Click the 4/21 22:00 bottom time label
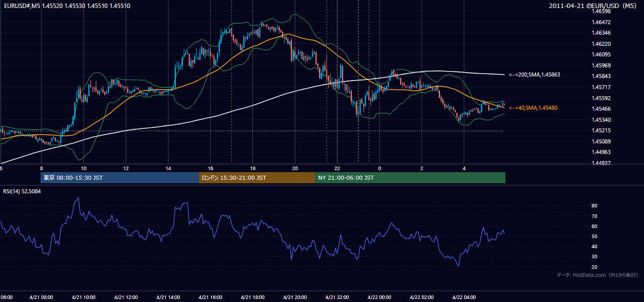This screenshot has width=644, height=302. pyautogui.click(x=338, y=297)
